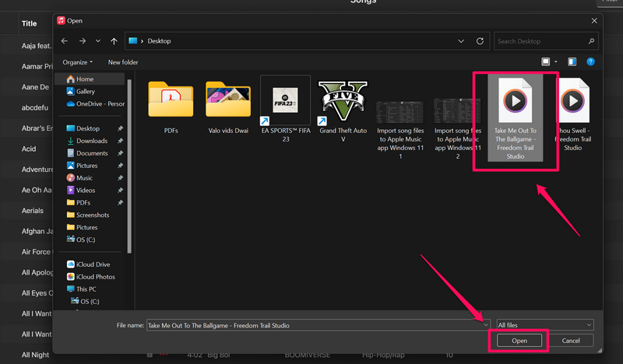Image resolution: width=623 pixels, height=364 pixels.
Task: Expand the OneDrive tree node
Action: (60, 103)
